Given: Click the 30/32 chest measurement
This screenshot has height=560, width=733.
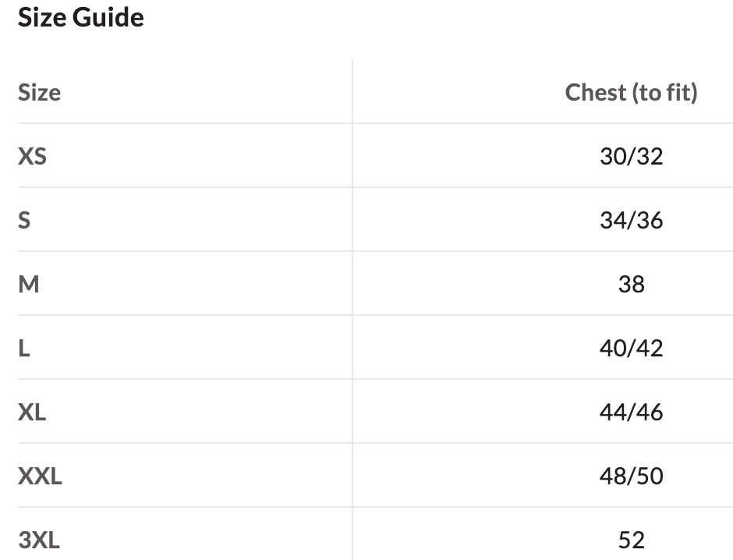Looking at the screenshot, I should [631, 157].
